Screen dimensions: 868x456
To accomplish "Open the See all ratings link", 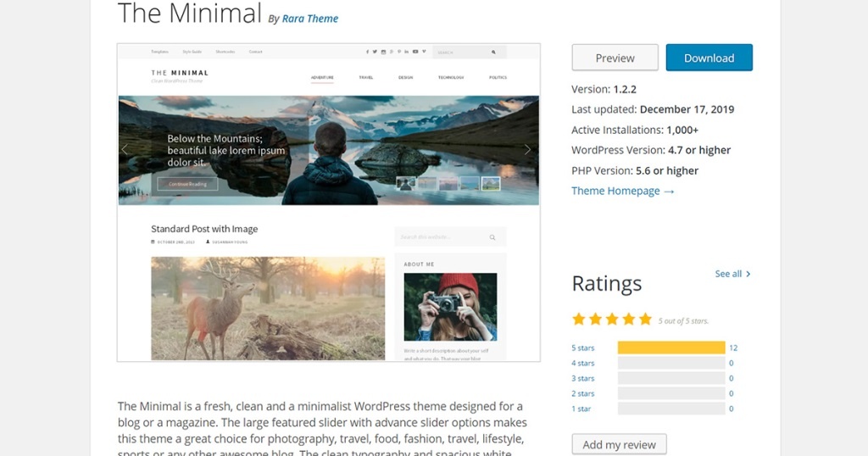I will tap(732, 274).
